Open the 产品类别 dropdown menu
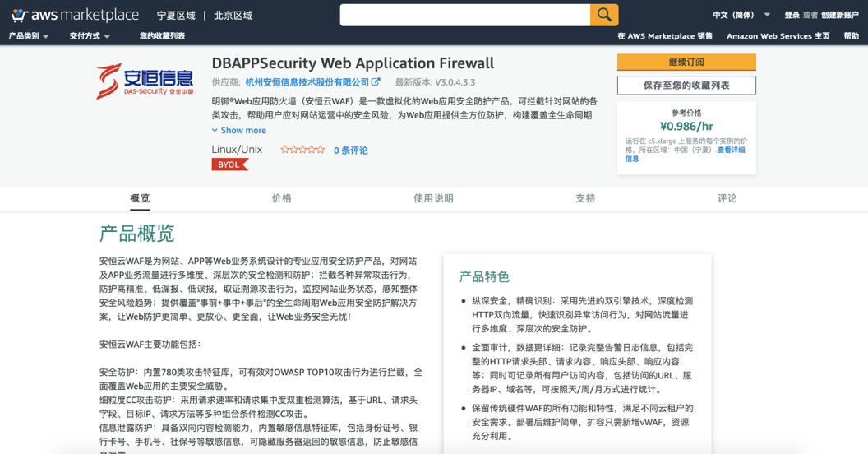Screen dimensions: 868x454 pyautogui.click(x=29, y=36)
